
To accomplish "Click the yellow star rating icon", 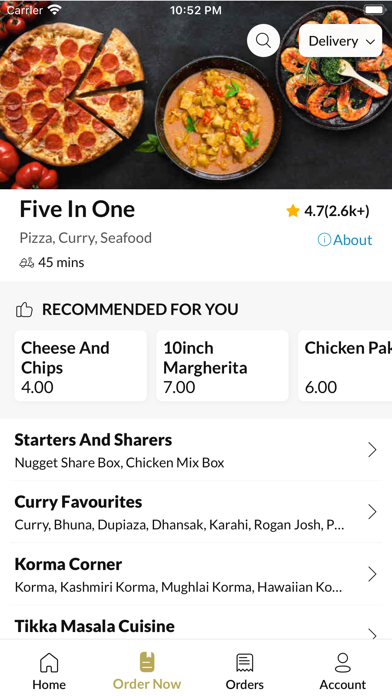I will 293,211.
